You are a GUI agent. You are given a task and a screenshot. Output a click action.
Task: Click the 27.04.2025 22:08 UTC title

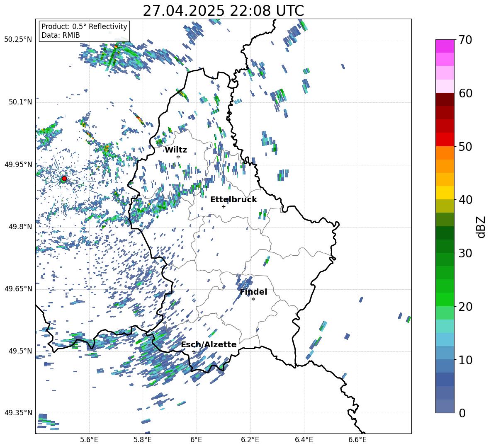(223, 11)
